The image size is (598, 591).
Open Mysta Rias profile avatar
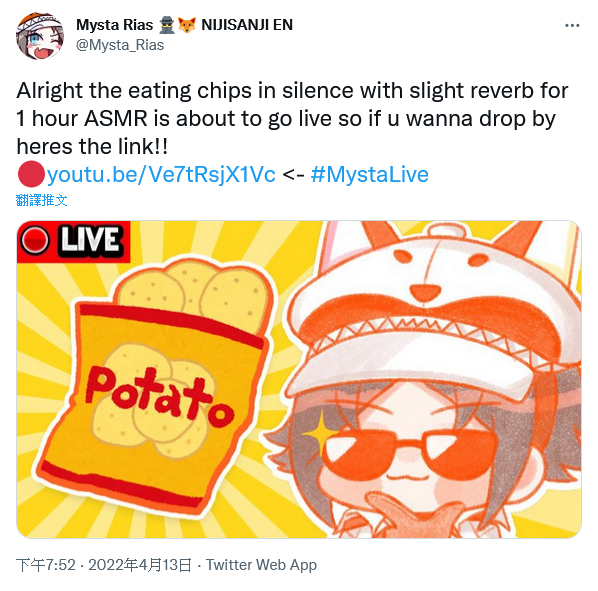tap(40, 35)
